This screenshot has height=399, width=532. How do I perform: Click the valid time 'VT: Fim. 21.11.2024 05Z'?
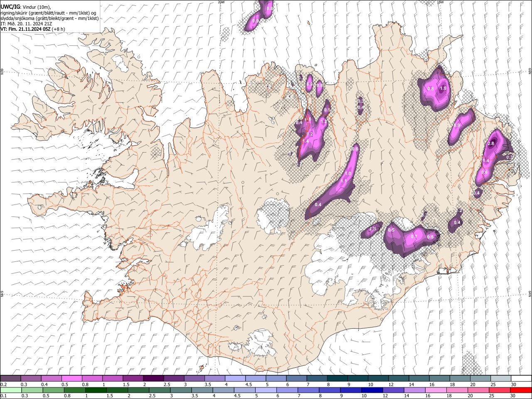click(26, 29)
